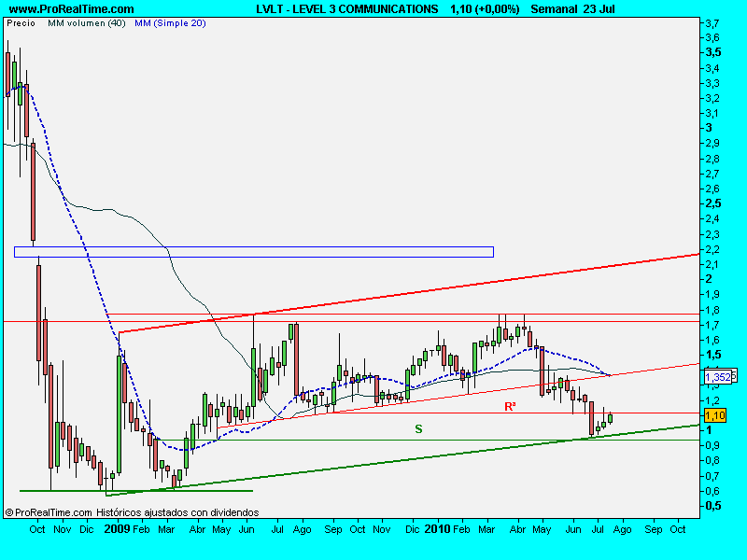747x560 pixels.
Task: Click the bold 0,5 price axis label
Action: tap(713, 506)
